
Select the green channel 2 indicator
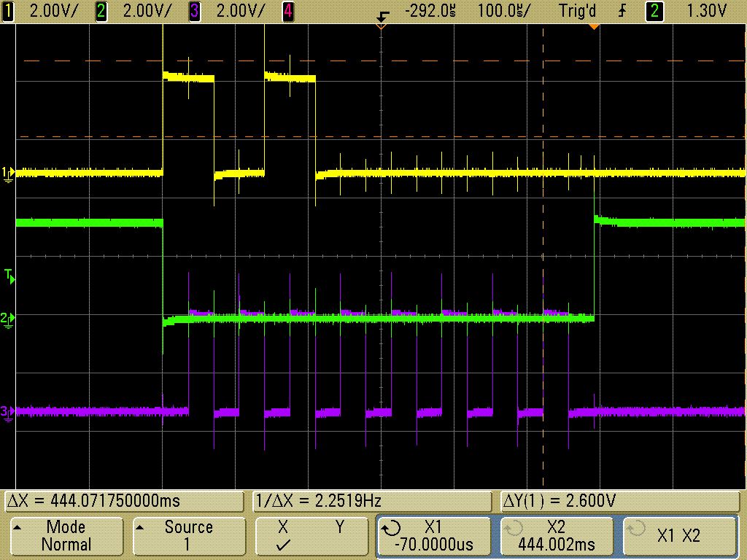click(x=101, y=11)
